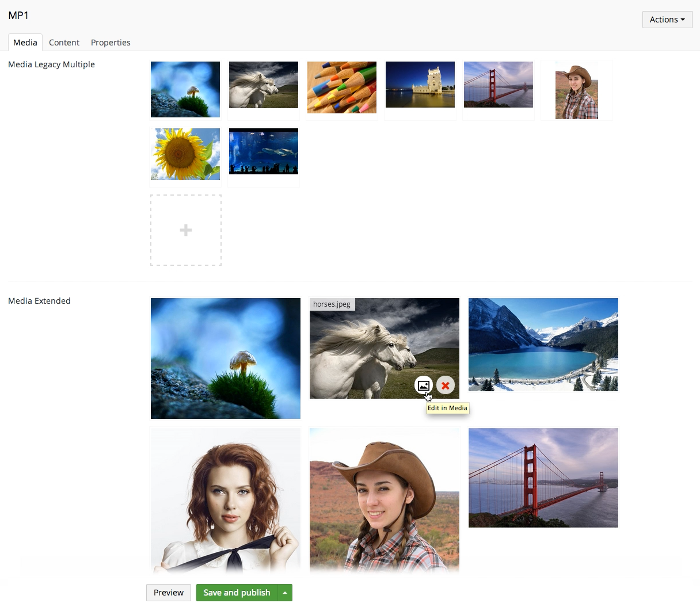Click the Save and publish button
This screenshot has height=607, width=700.
237,593
